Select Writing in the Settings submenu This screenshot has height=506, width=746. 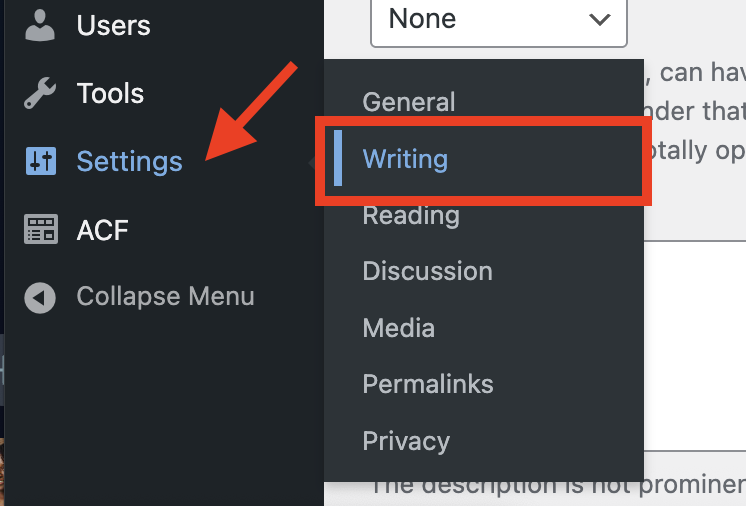[405, 159]
